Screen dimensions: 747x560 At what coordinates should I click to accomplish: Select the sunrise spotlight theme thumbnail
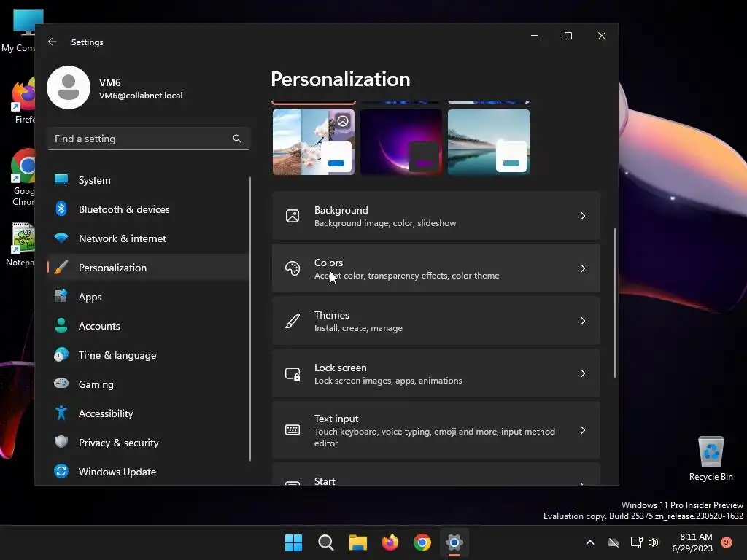[314, 142]
